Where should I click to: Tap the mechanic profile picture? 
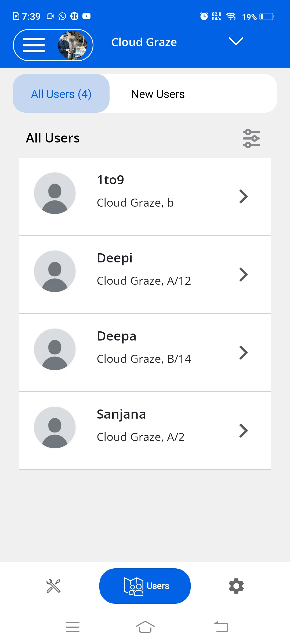tap(72, 45)
